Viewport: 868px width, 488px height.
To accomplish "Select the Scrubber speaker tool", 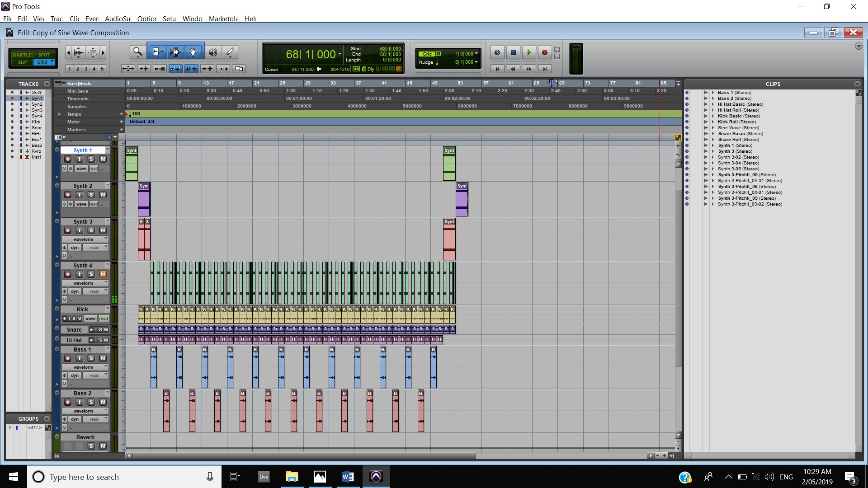I will pos(212,52).
